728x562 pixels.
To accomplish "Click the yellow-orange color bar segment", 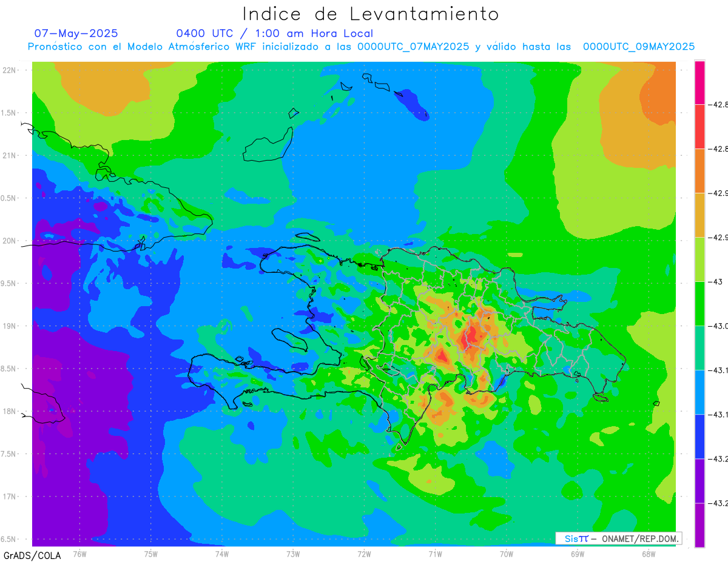I will (699, 215).
